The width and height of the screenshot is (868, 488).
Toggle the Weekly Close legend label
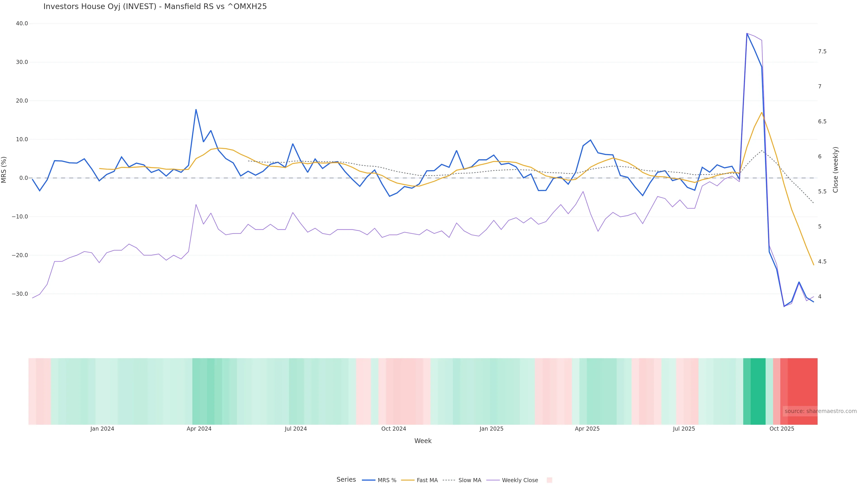(x=520, y=480)
